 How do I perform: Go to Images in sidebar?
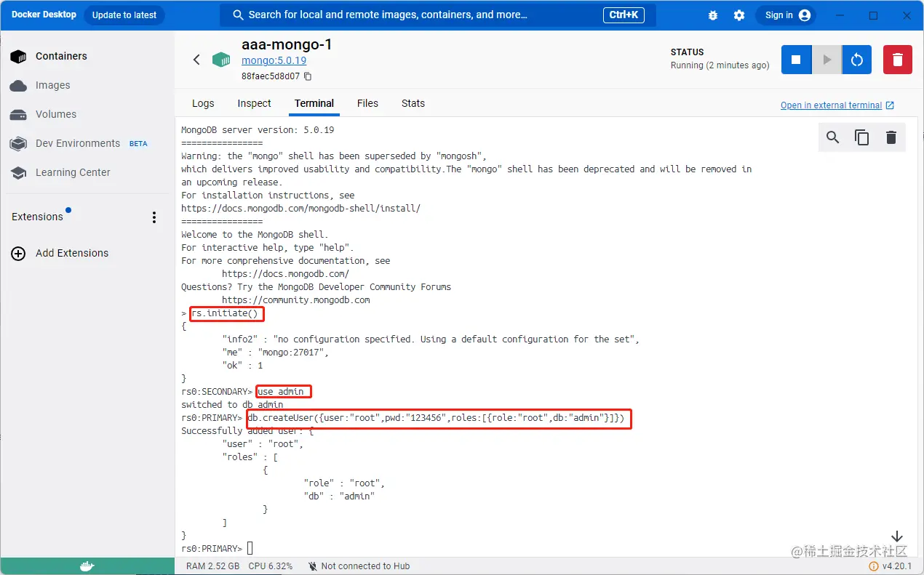point(53,85)
